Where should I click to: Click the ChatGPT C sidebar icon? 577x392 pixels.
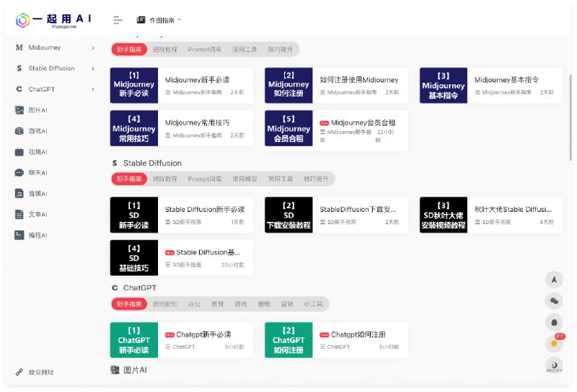(19, 89)
